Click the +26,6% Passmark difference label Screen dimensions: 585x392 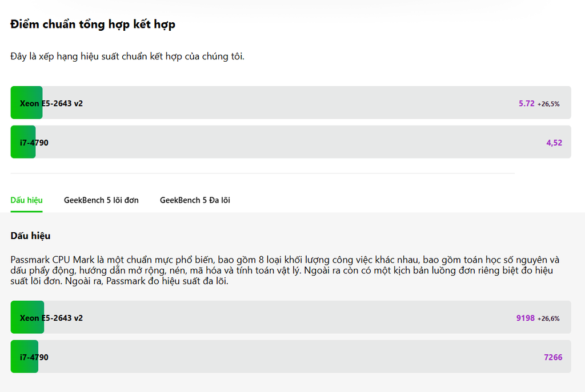tap(548, 318)
